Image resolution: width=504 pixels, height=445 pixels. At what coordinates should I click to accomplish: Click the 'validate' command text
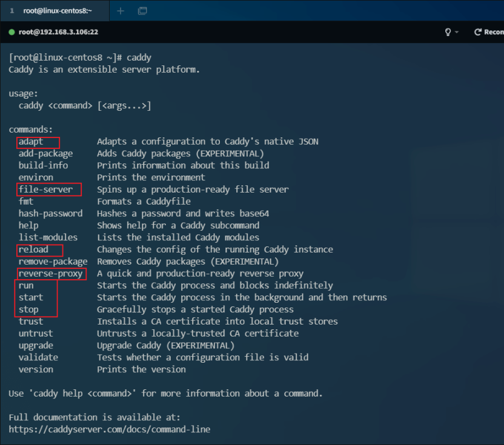click(38, 357)
